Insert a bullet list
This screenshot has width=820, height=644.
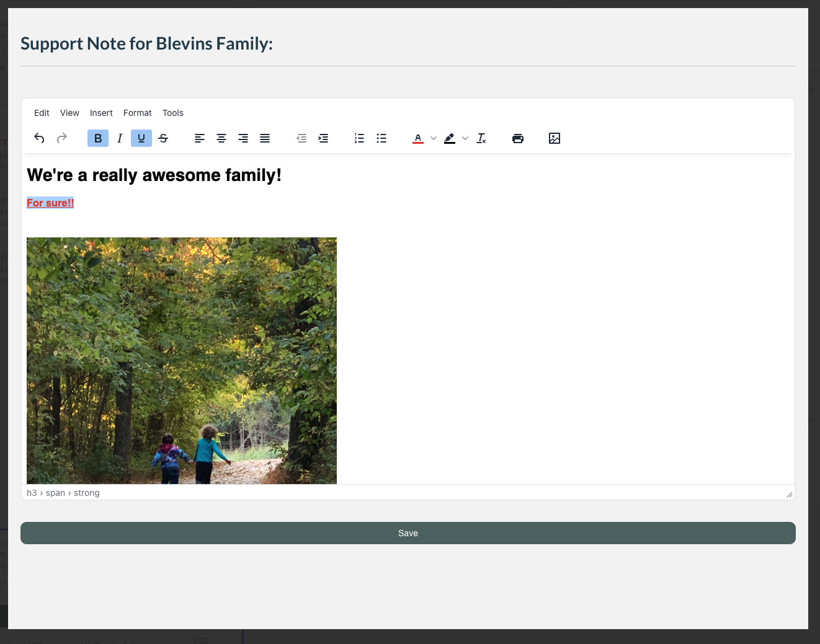381,138
